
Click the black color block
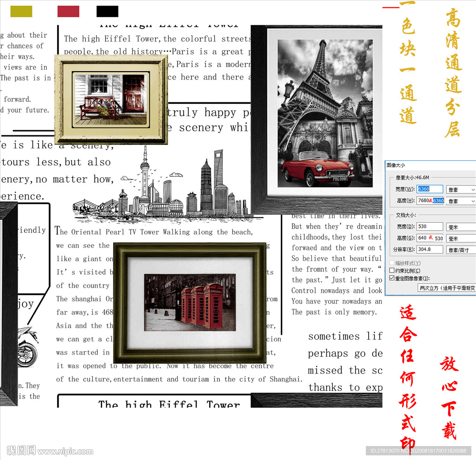(x=107, y=12)
